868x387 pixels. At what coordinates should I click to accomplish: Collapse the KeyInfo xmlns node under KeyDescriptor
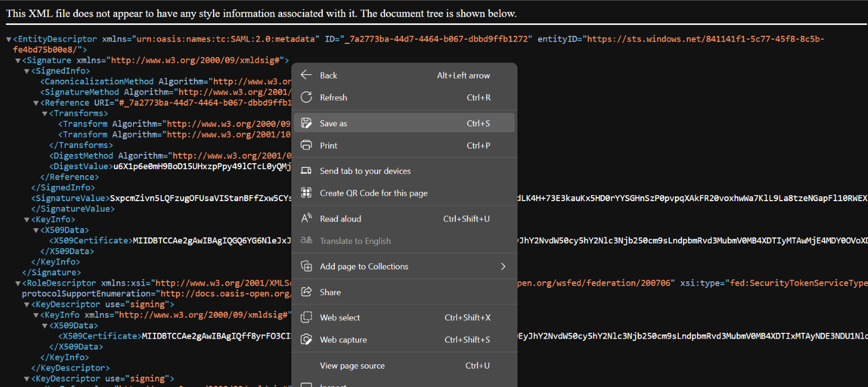pos(36,315)
